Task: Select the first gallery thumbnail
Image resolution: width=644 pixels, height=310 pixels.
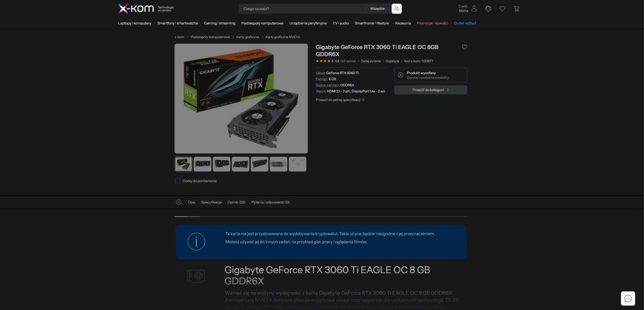Action: tap(183, 164)
